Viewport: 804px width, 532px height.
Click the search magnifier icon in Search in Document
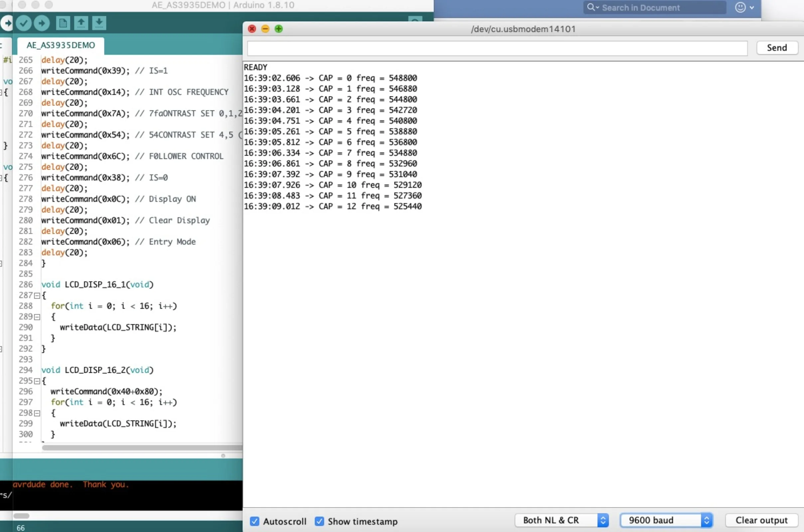(591, 7)
